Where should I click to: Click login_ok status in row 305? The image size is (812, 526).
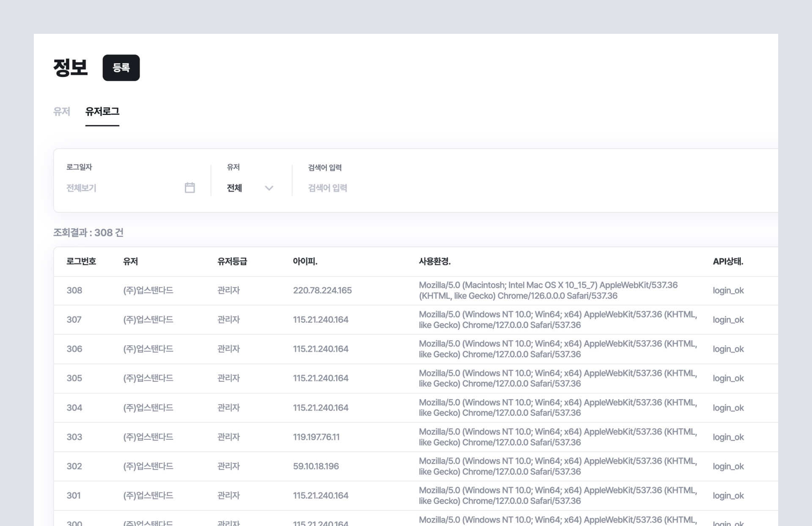click(x=728, y=378)
